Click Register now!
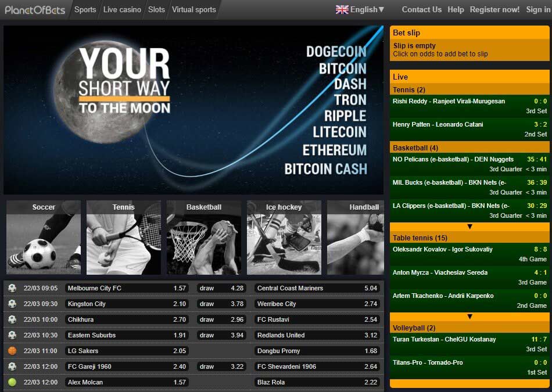552x392 pixels. tap(494, 9)
